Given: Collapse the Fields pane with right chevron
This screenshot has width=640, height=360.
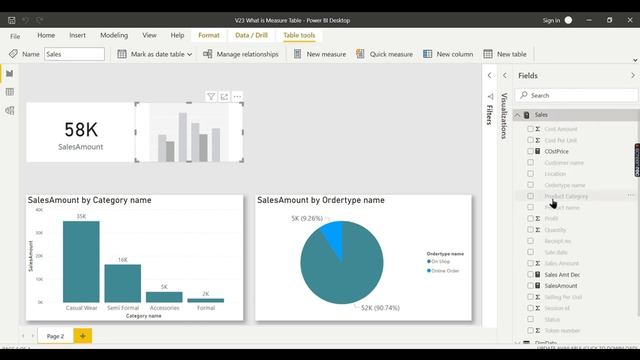Looking at the screenshot, I should tap(633, 76).
